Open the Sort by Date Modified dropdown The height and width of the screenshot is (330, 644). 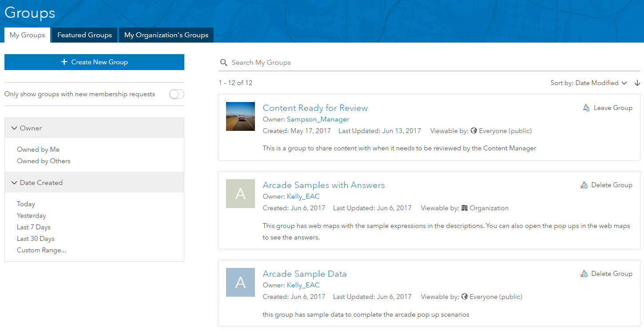click(x=588, y=83)
